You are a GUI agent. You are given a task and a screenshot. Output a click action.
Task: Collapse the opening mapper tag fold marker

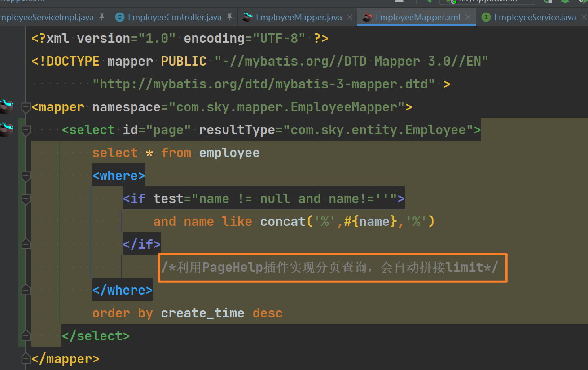(x=26, y=108)
